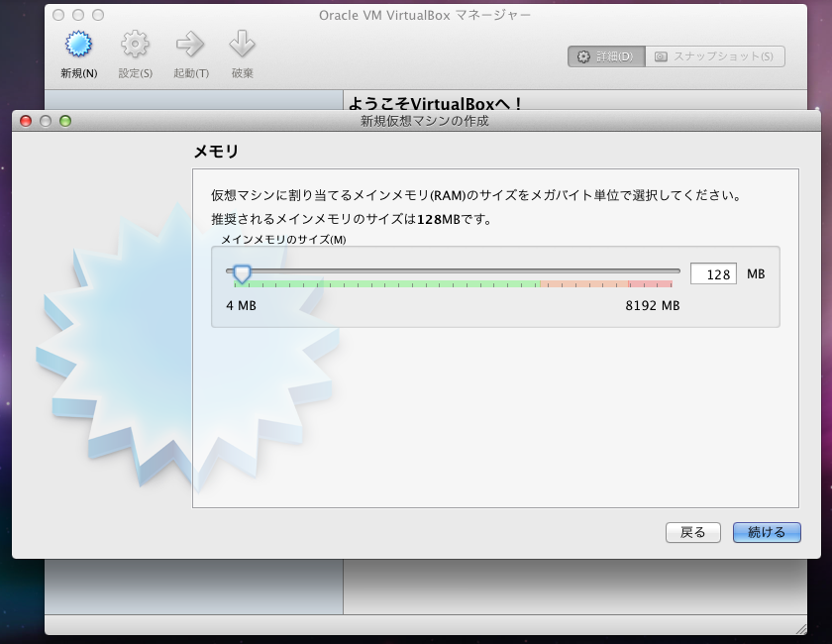This screenshot has width=832, height=644.
Task: Click the memory size slider handle
Action: (x=242, y=274)
